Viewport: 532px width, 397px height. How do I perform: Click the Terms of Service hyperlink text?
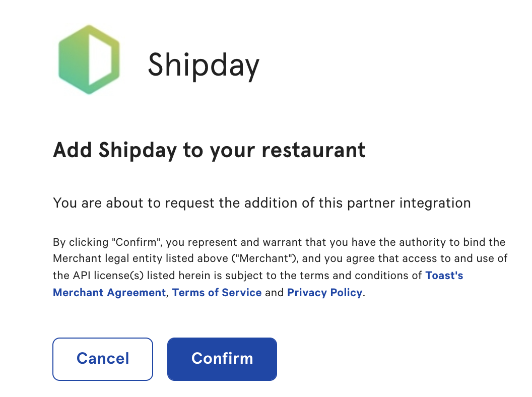(217, 293)
